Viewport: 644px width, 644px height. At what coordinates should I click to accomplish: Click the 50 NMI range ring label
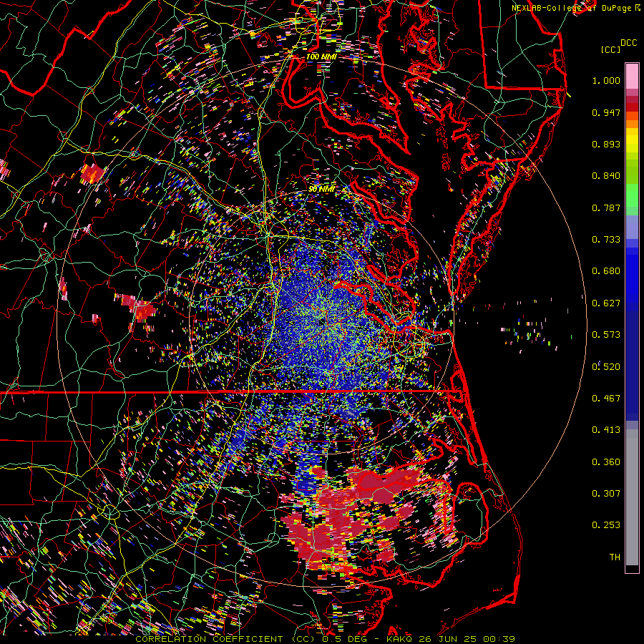[321, 190]
